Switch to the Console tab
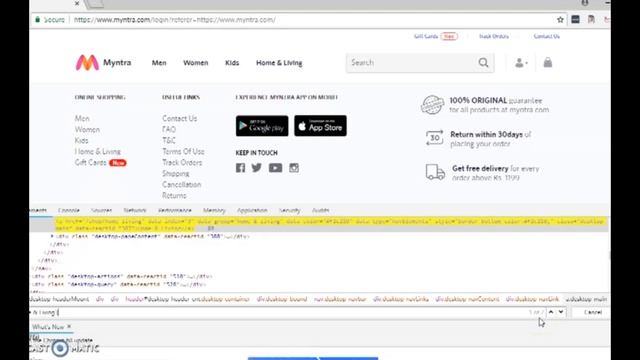 (x=69, y=210)
